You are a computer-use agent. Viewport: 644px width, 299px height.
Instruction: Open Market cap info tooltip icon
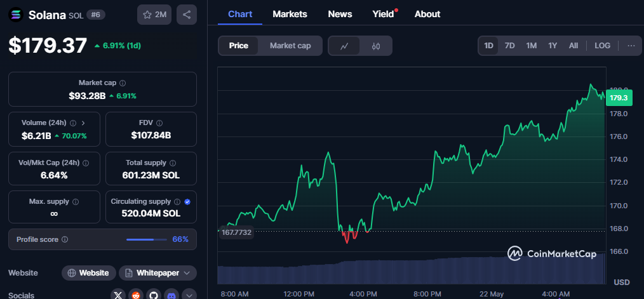[123, 83]
